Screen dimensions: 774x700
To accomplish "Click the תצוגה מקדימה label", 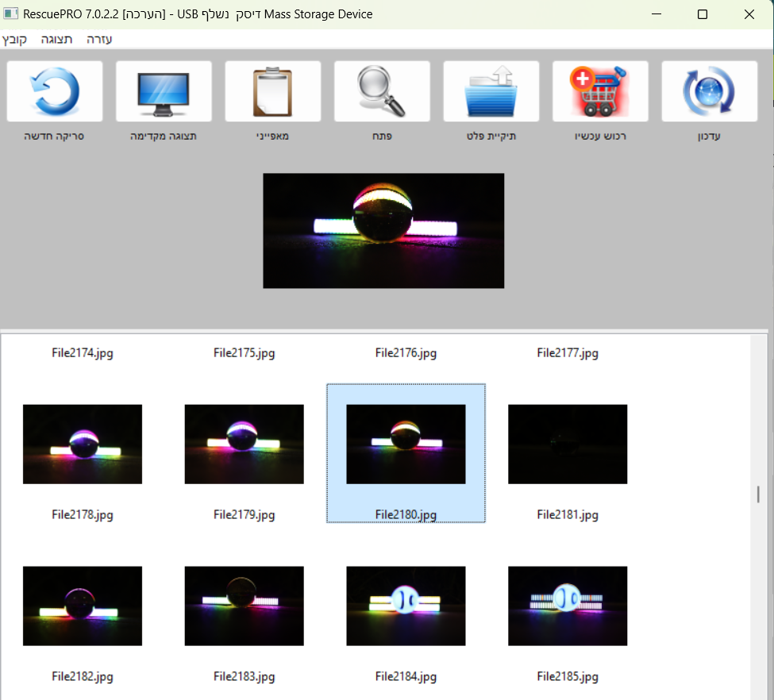I will [x=164, y=137].
